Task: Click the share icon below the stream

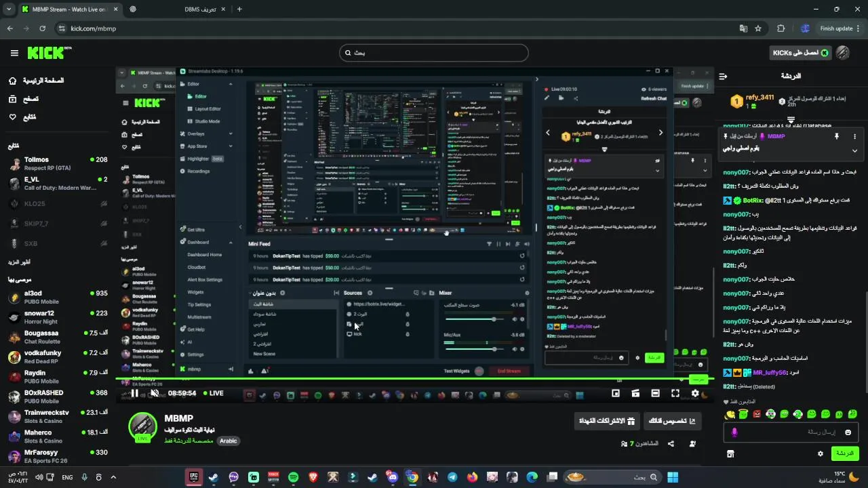Action: pos(671,444)
